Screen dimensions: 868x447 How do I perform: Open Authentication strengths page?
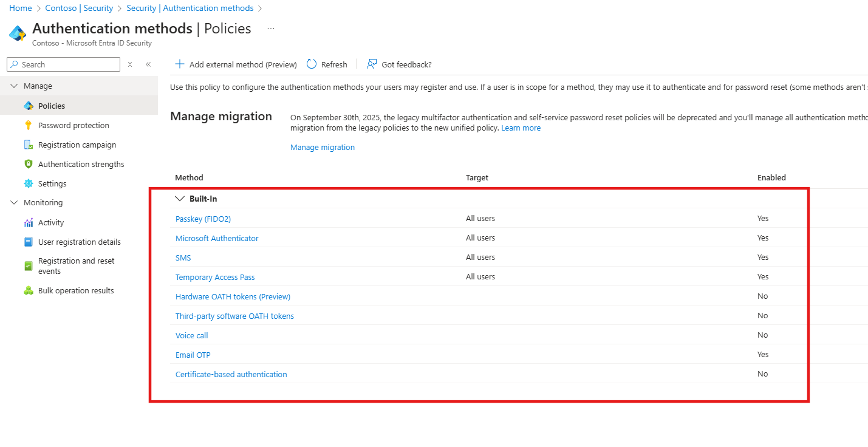click(x=81, y=164)
